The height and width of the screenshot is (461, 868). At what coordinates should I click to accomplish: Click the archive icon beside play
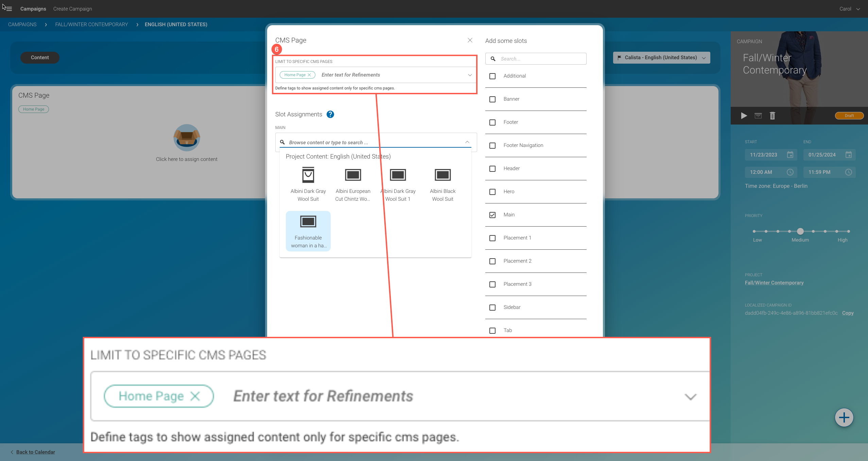(758, 116)
